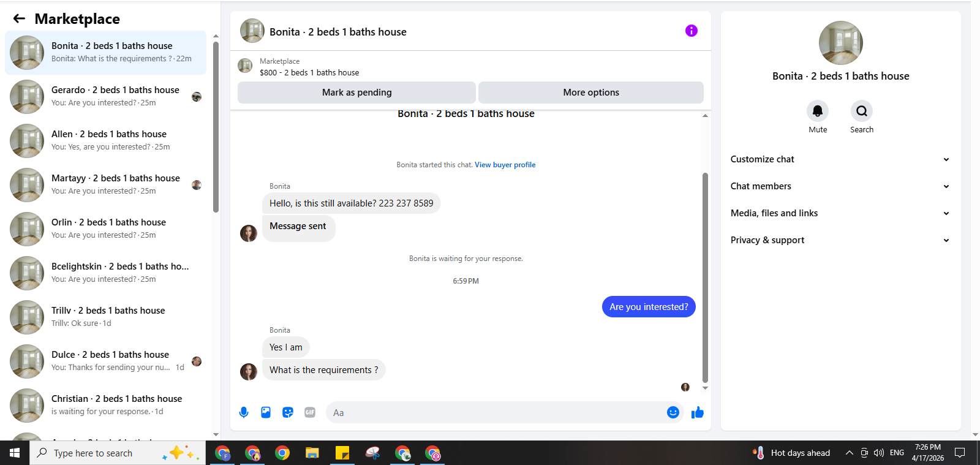Click Mark as pending button
This screenshot has height=465, width=980.
(356, 93)
